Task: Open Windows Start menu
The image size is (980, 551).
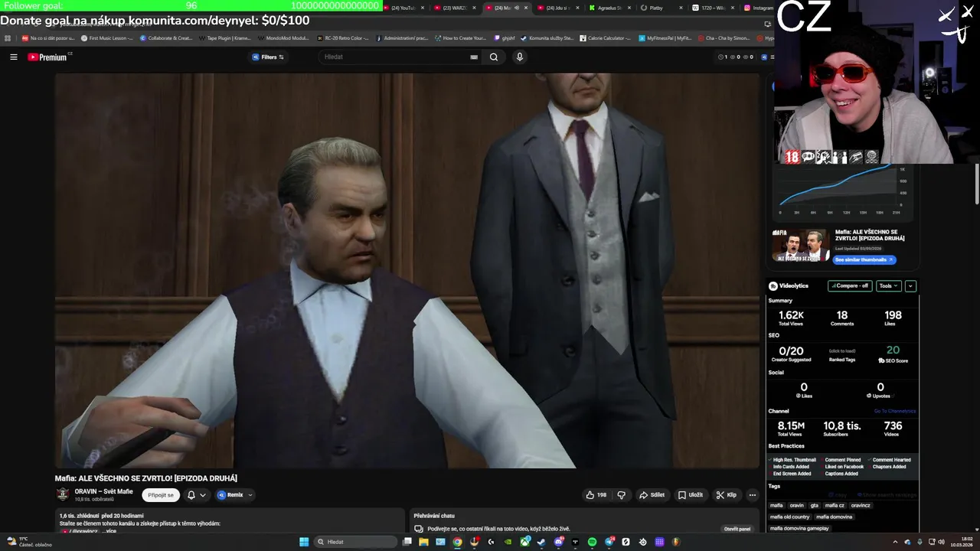Action: tap(304, 542)
